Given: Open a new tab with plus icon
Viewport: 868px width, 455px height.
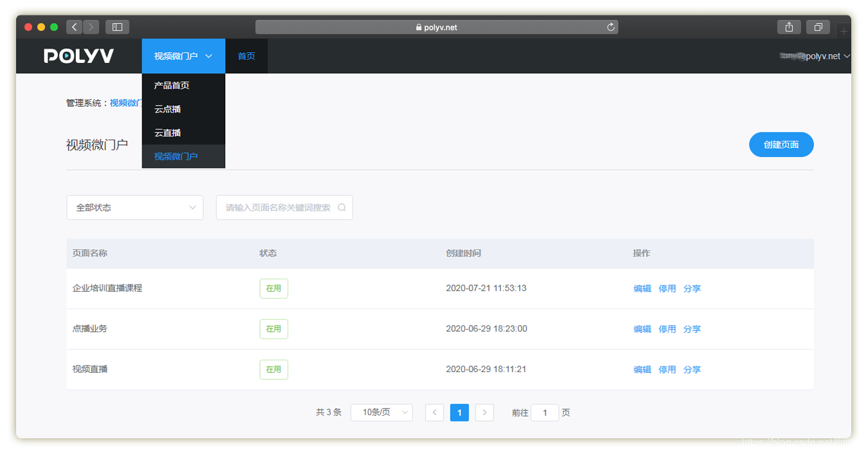Looking at the screenshot, I should coord(844,31).
